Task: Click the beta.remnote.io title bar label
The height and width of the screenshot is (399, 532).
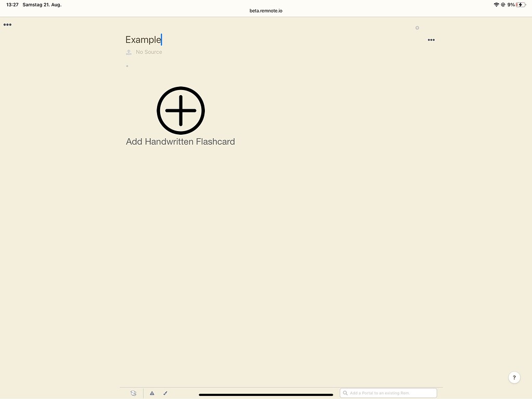Action: click(266, 9)
